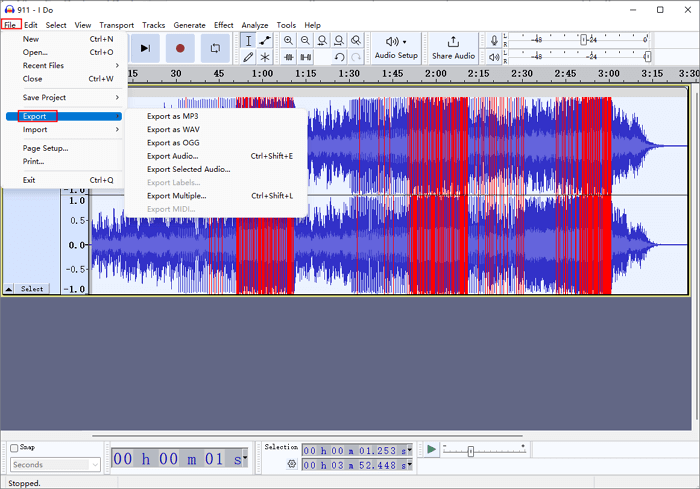This screenshot has height=489, width=700.
Task: Open Selection settings gear menu
Action: (291, 464)
